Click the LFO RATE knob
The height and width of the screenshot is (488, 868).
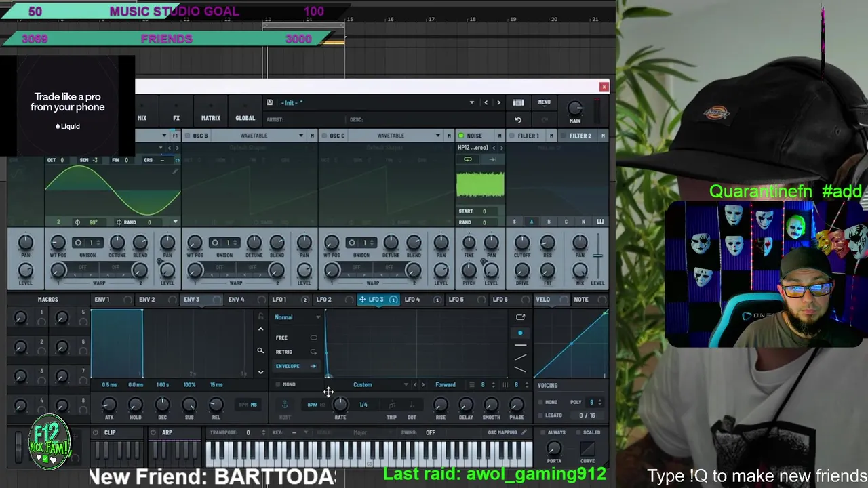pos(340,405)
